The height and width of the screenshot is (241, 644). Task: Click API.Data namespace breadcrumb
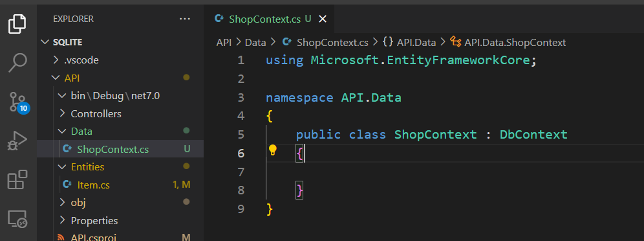click(416, 42)
